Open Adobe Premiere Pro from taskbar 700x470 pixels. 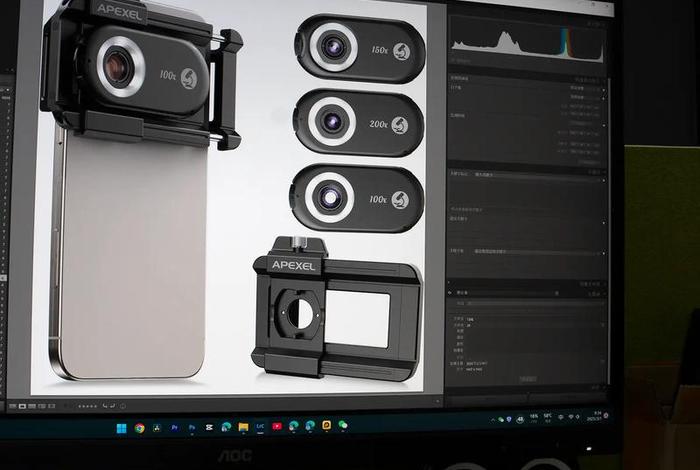pos(174,428)
